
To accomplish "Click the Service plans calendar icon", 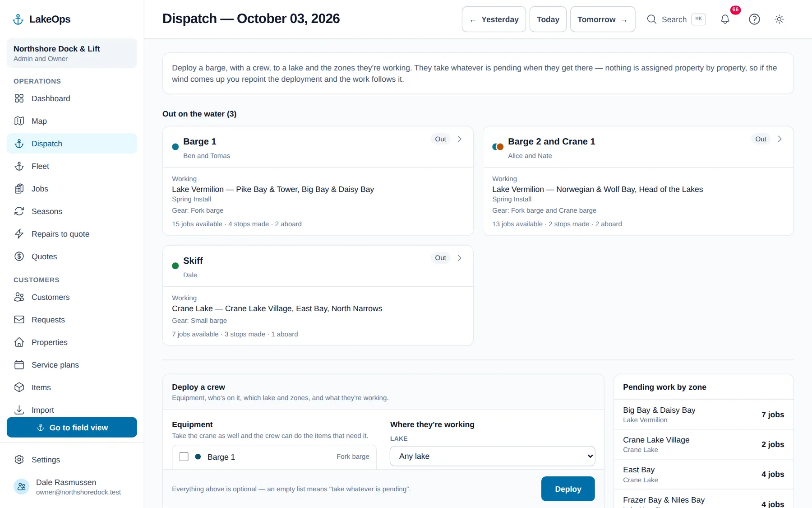I will (x=19, y=365).
